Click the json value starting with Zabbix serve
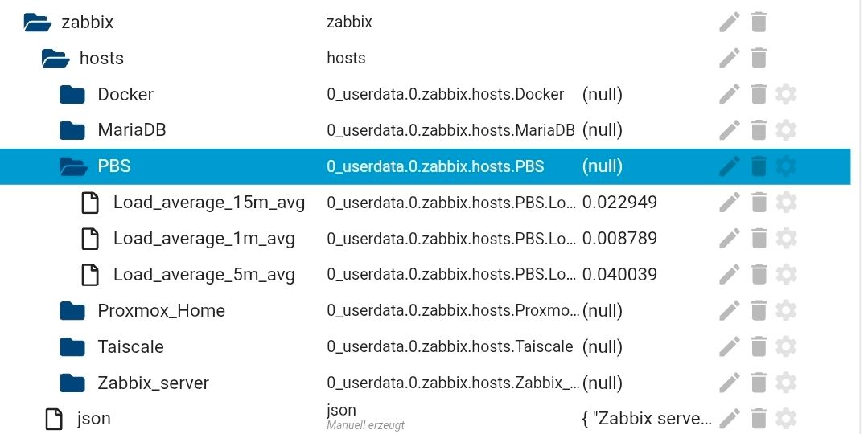Viewport: 868px width, 434px height. pos(646,419)
